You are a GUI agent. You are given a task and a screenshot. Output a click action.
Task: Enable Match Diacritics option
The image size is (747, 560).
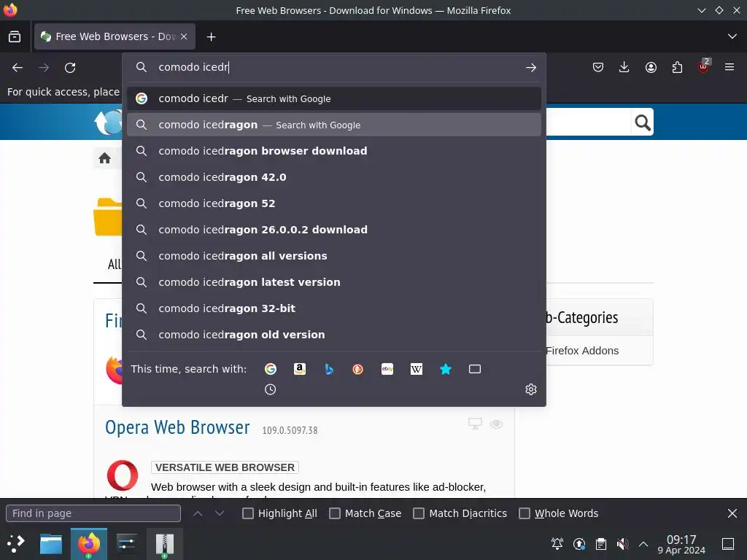[x=419, y=513]
